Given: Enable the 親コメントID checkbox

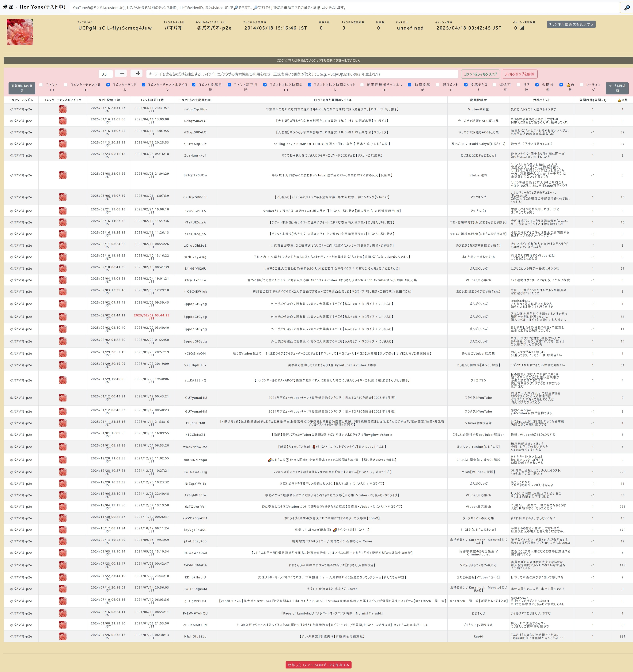Looking at the screenshot, I should 438,85.
